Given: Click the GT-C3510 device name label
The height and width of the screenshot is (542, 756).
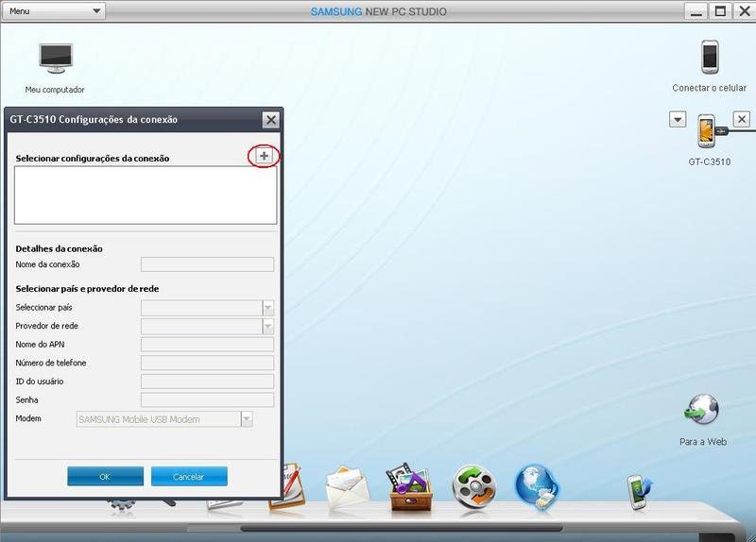Looking at the screenshot, I should (710, 161).
